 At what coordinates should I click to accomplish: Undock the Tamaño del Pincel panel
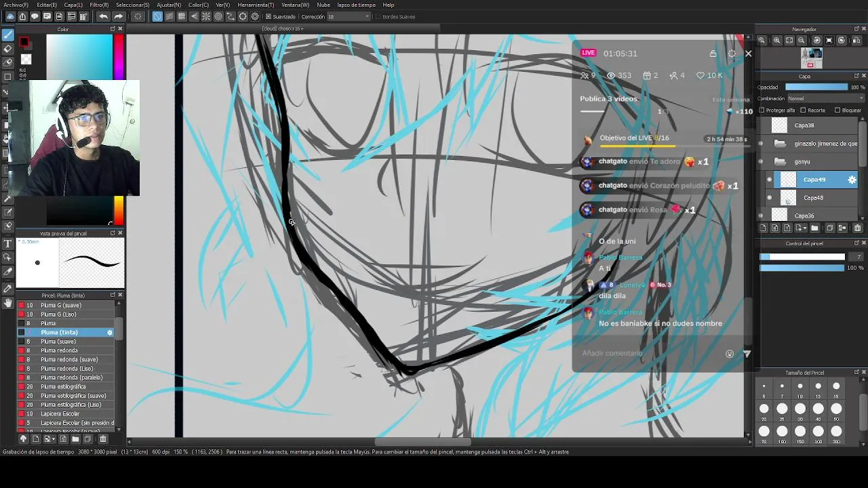[856, 373]
